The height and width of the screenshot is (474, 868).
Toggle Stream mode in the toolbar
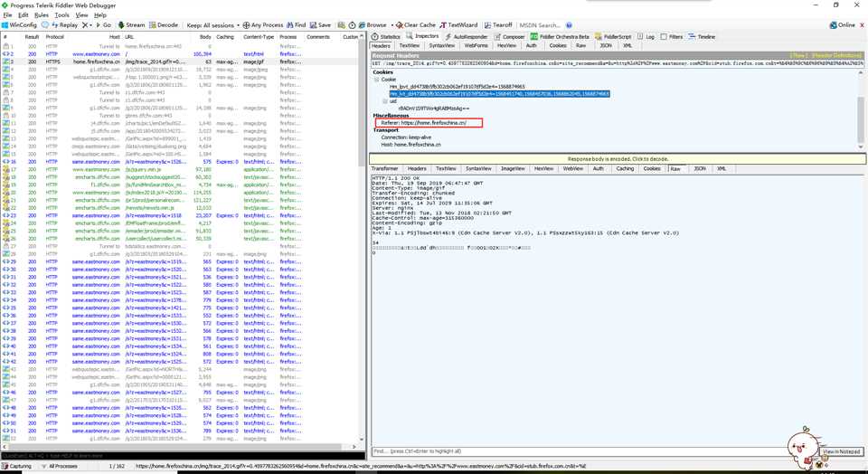tap(130, 25)
